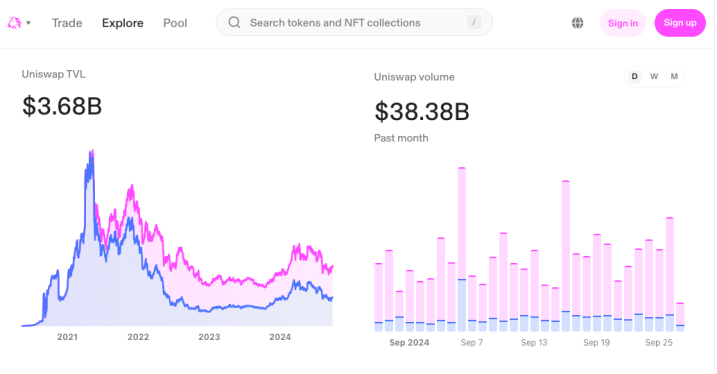
Task: Click the slash shortcut key badge
Action: point(474,22)
